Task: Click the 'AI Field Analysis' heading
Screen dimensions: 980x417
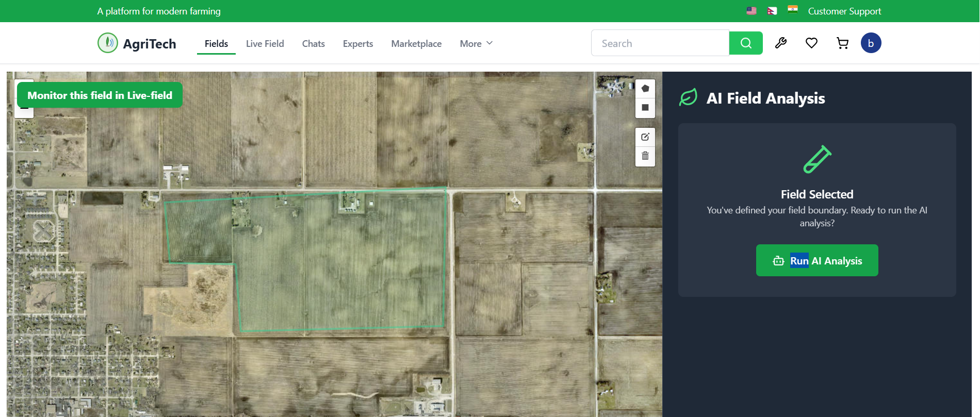Action: pyautogui.click(x=765, y=98)
